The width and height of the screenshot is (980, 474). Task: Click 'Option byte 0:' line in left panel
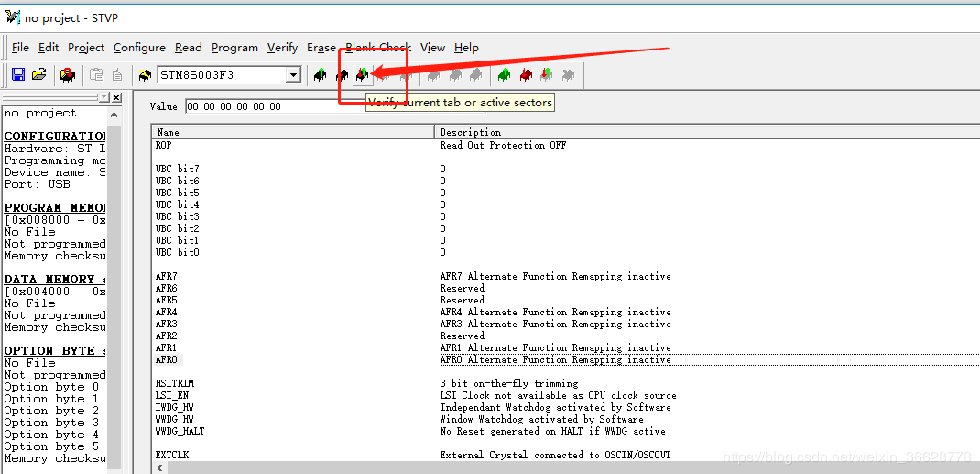(55, 387)
